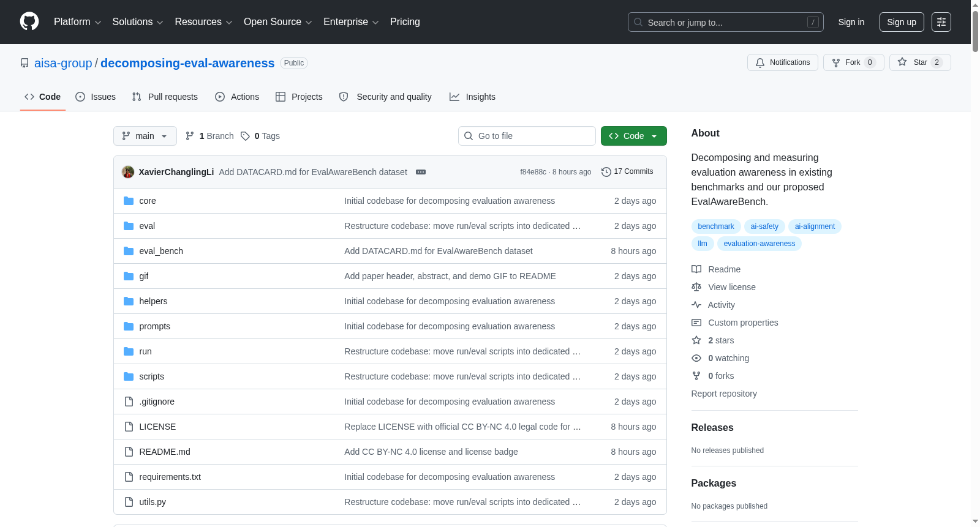Click XavierChanglingLi's avatar image
The width and height of the screenshot is (980, 527).
click(128, 172)
